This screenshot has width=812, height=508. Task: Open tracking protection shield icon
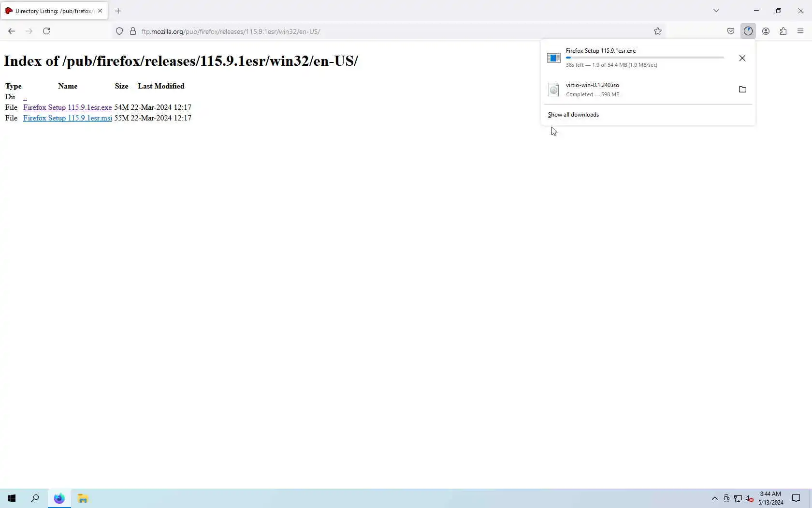119,31
